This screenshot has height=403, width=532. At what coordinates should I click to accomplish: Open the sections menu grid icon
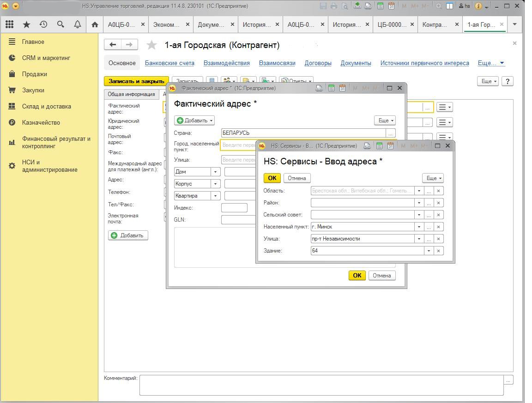(x=9, y=24)
